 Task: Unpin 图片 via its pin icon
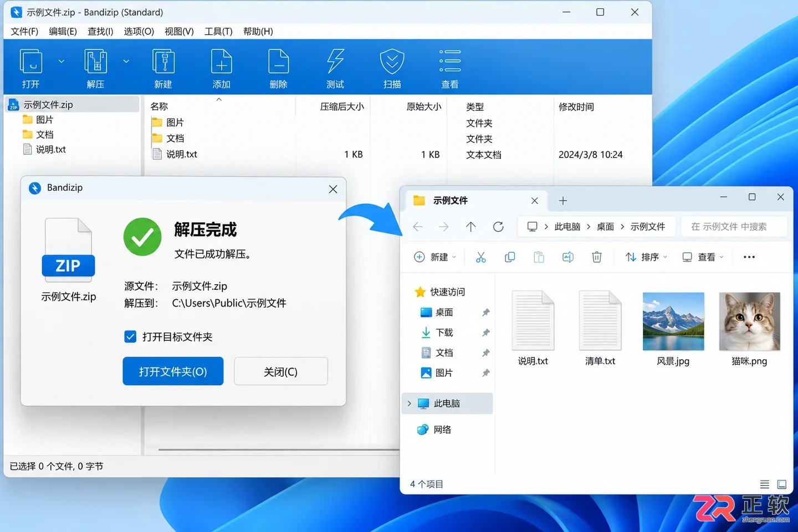point(486,373)
